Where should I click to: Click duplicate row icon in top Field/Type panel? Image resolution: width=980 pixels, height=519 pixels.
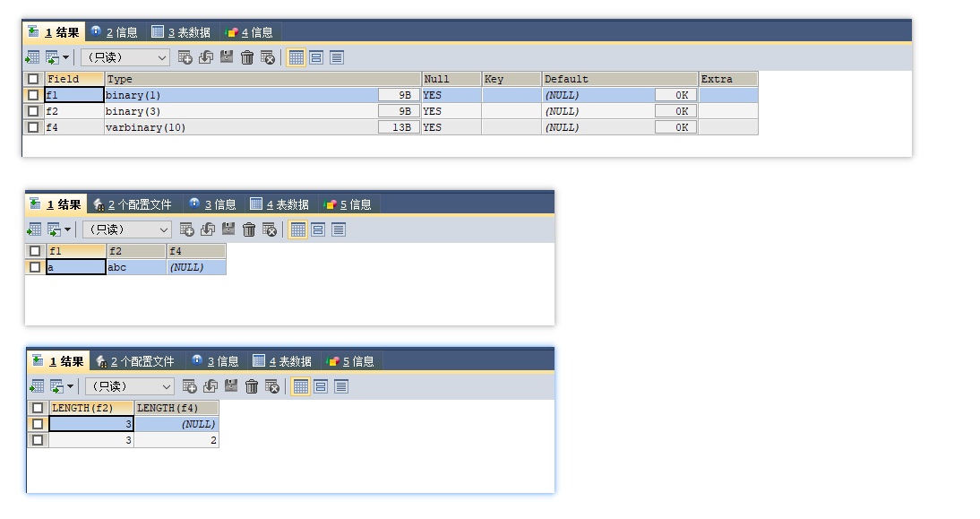206,57
